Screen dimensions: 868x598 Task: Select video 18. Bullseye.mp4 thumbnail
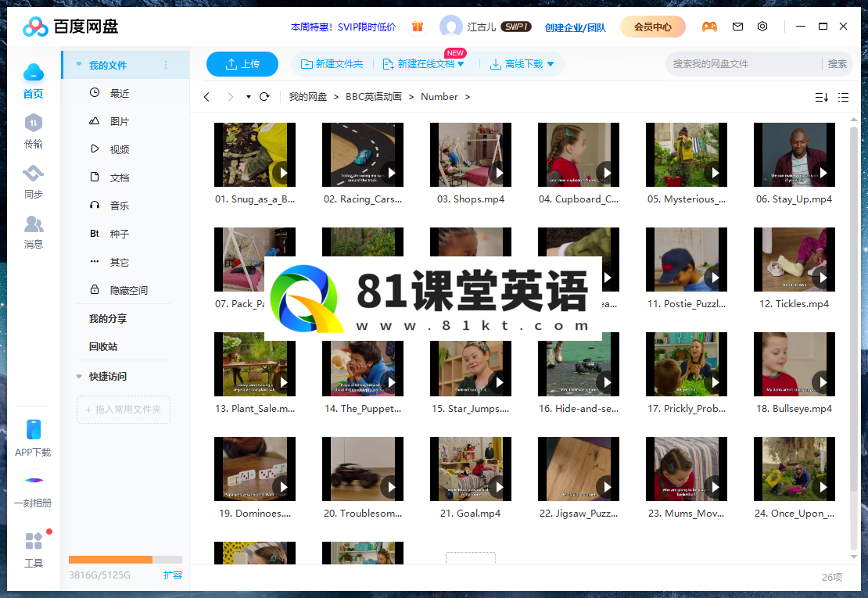794,364
